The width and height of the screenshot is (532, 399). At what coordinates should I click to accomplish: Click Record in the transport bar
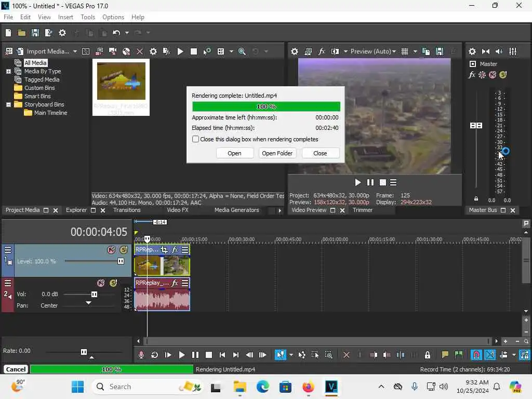tap(141, 355)
